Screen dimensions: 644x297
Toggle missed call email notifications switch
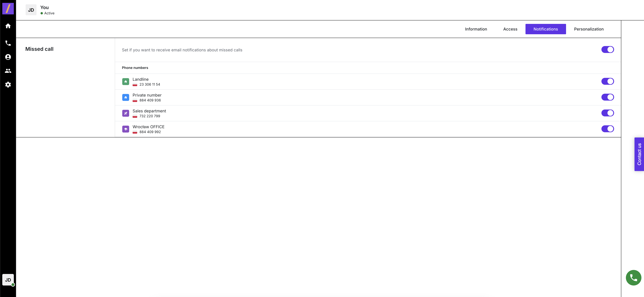click(x=607, y=49)
